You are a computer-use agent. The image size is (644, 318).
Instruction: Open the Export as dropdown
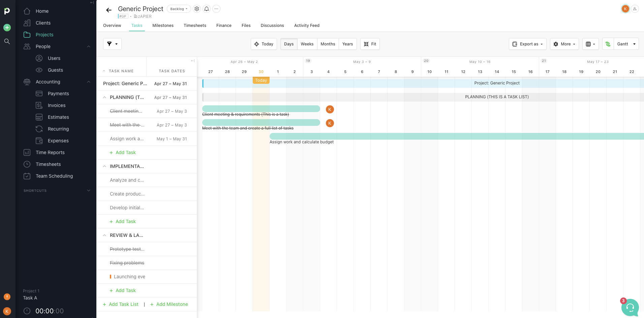pyautogui.click(x=527, y=44)
